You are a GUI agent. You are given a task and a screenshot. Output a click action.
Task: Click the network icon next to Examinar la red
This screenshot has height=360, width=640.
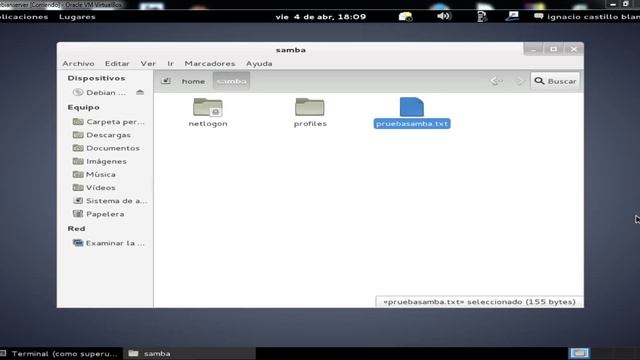pyautogui.click(x=78, y=243)
